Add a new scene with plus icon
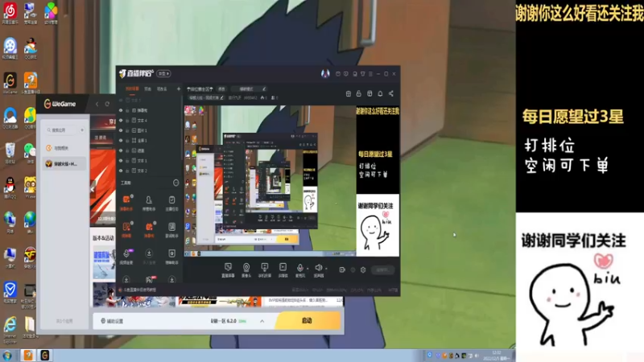644x362 pixels. [178, 88]
